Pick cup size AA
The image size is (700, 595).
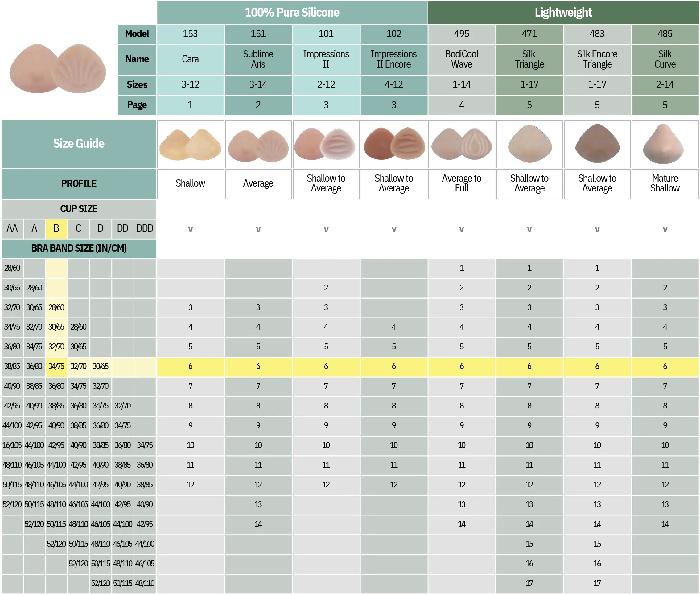click(12, 229)
